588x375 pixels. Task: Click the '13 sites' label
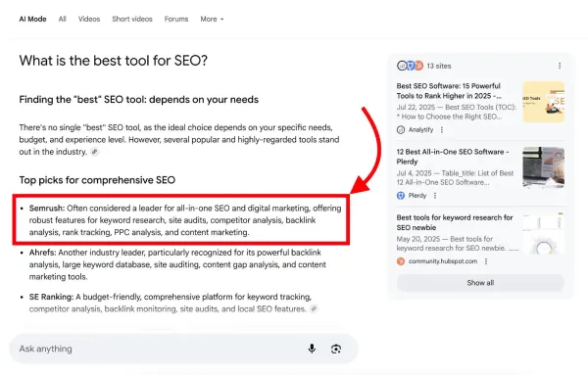(439, 66)
